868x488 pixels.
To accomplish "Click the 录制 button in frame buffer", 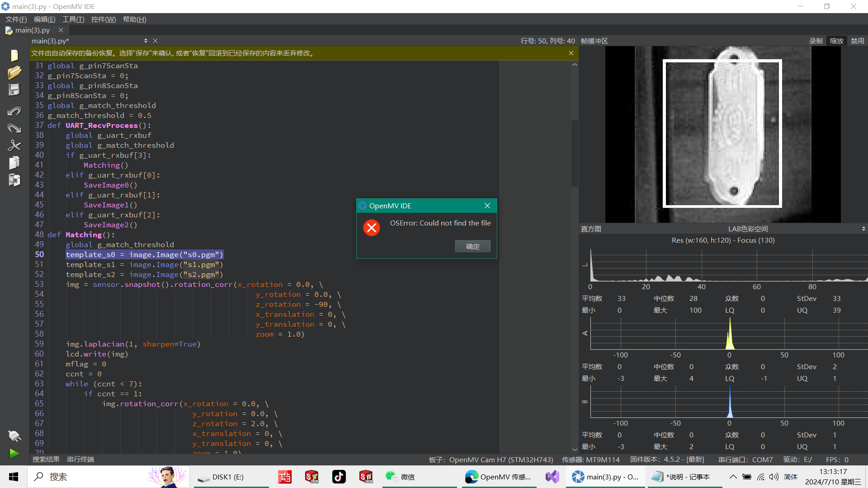I will (x=816, y=41).
